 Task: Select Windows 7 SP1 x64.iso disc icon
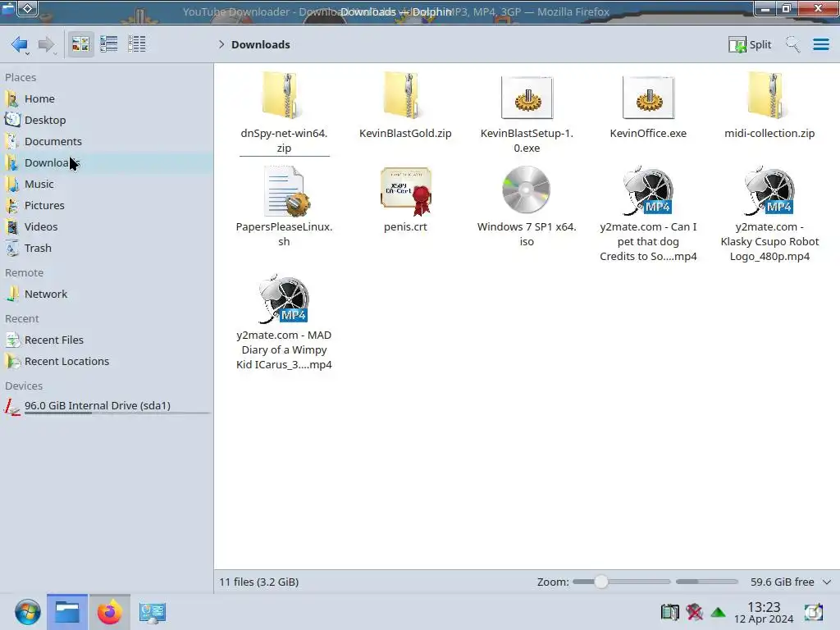pos(526,189)
